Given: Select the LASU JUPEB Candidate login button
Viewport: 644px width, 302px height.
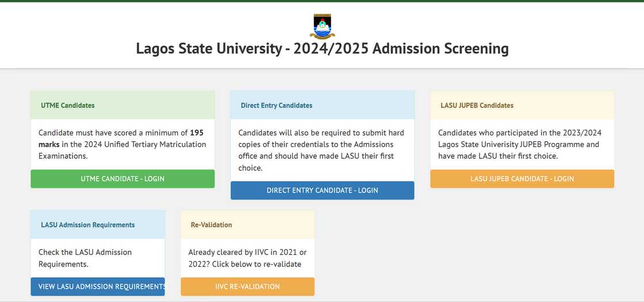Looking at the screenshot, I should 522,179.
